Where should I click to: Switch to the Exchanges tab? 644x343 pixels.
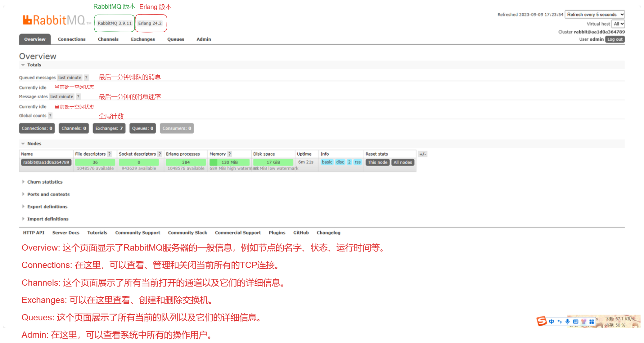click(143, 39)
